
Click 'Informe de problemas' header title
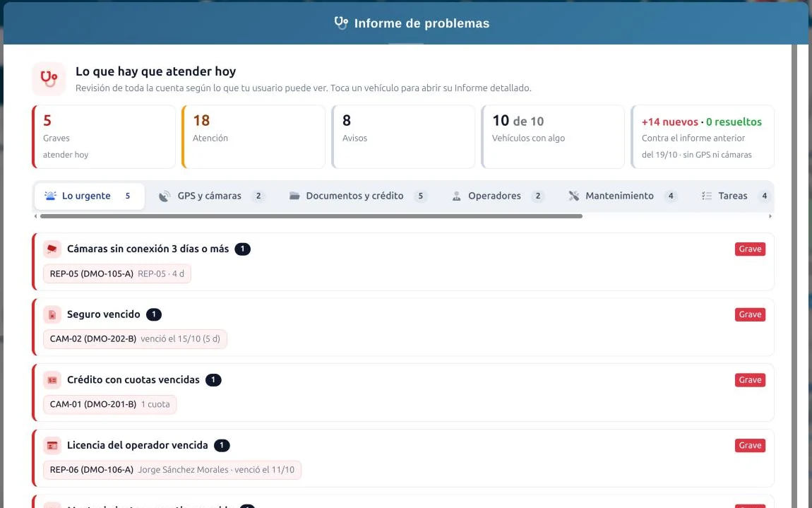tap(422, 23)
